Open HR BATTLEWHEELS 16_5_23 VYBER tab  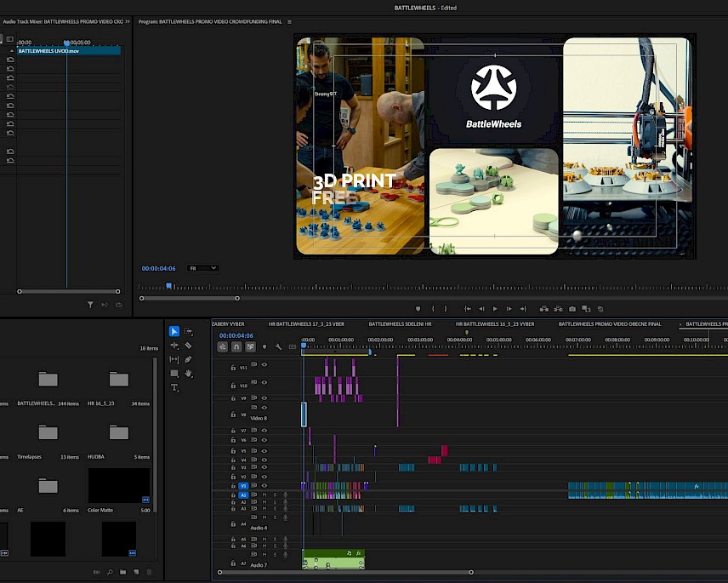coord(495,323)
